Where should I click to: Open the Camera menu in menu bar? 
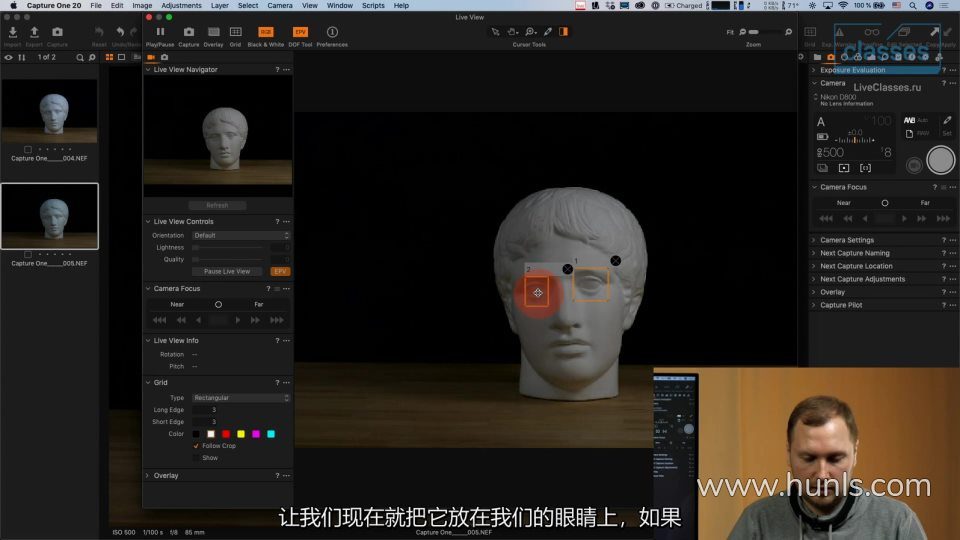(280, 5)
